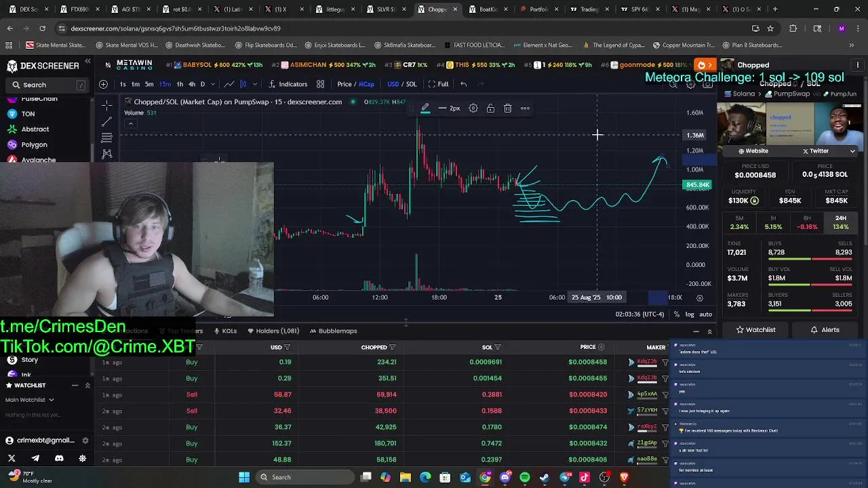This screenshot has width=868, height=488.
Task: Switch chart denomination to SOL
Action: [x=412, y=84]
